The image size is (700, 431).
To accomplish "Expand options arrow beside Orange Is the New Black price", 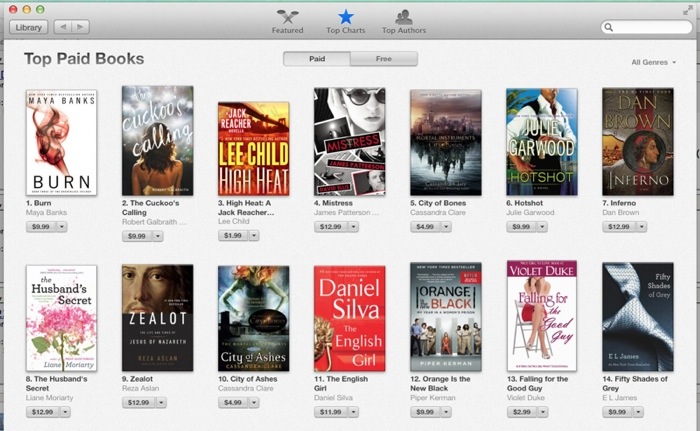I will pos(446,412).
